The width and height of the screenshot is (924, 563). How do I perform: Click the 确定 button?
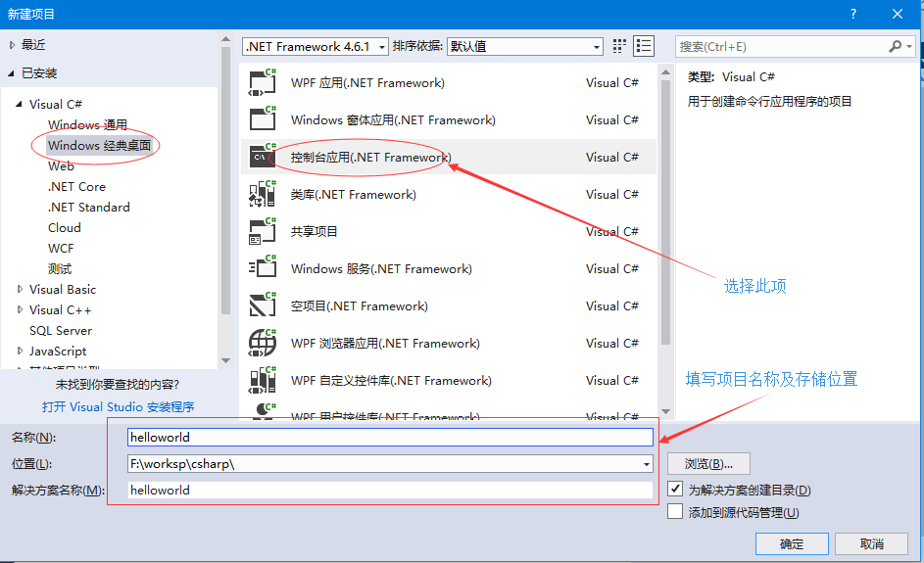pyautogui.click(x=791, y=544)
